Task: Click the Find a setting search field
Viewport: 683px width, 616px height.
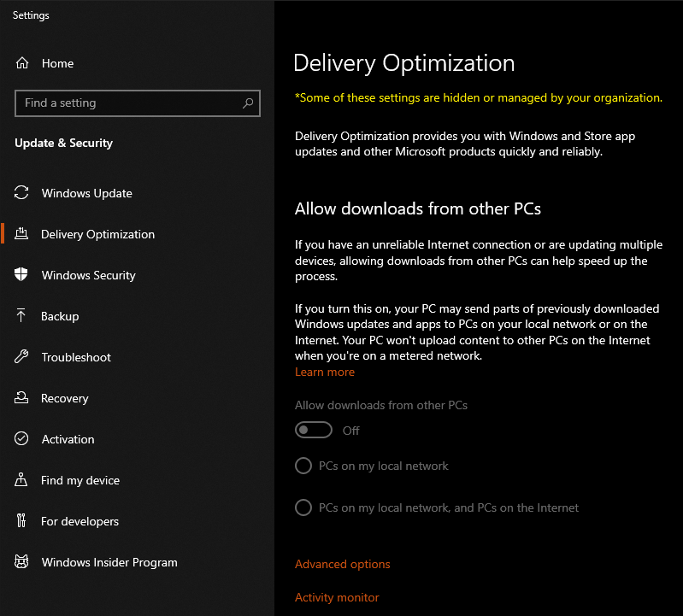Action: point(138,103)
